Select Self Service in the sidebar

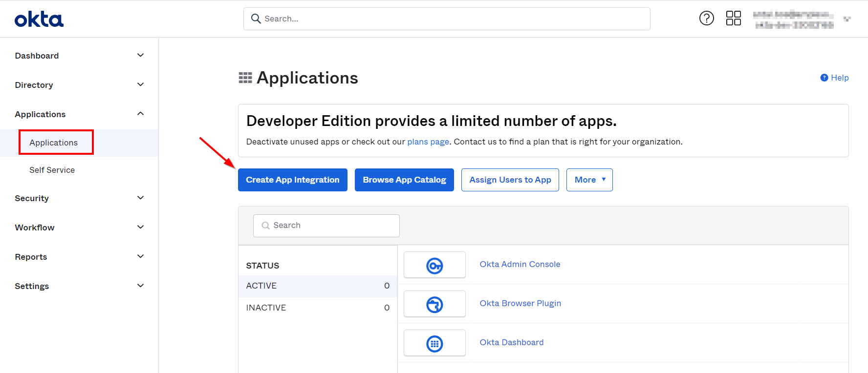pos(52,170)
